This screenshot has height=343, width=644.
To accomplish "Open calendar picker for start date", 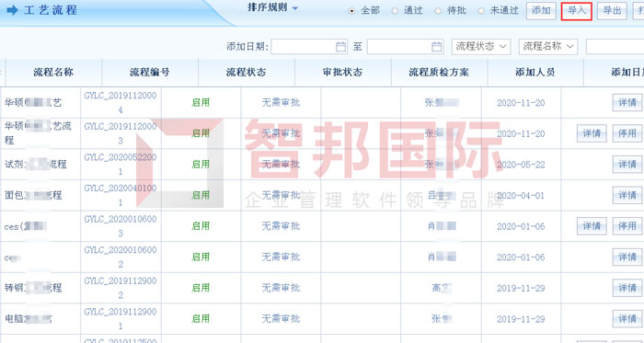I will click(340, 47).
